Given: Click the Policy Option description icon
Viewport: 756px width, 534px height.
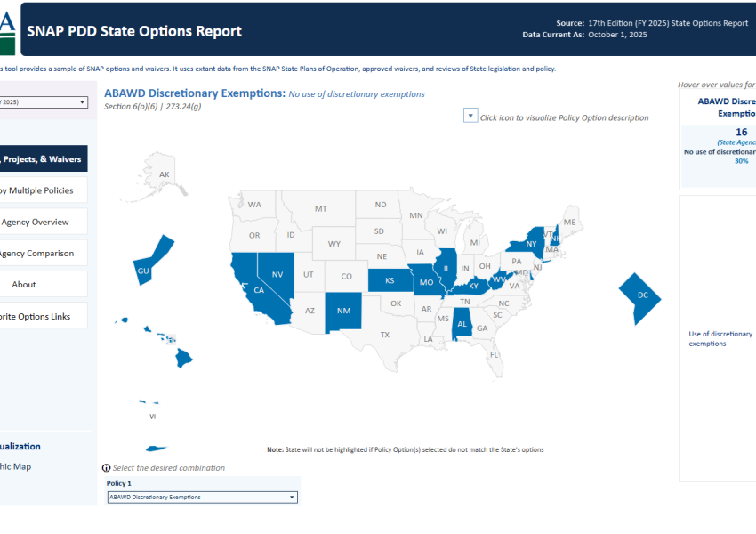Looking at the screenshot, I should click(470, 117).
